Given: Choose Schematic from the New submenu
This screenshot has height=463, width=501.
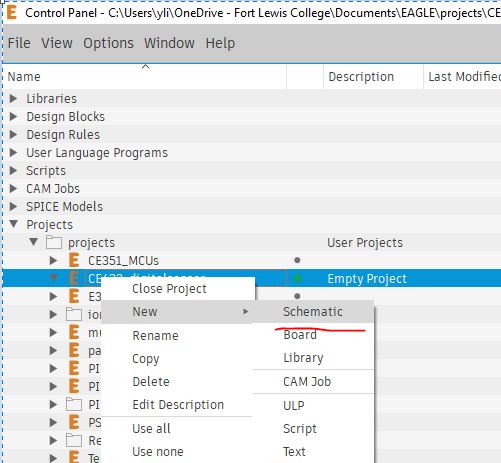Looking at the screenshot, I should [x=313, y=312].
